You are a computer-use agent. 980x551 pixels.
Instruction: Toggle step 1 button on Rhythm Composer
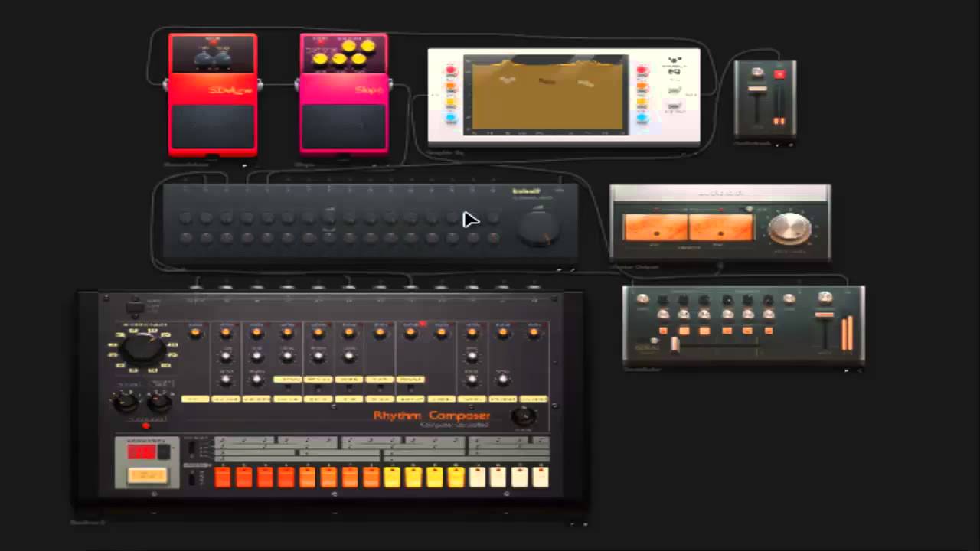click(x=222, y=477)
